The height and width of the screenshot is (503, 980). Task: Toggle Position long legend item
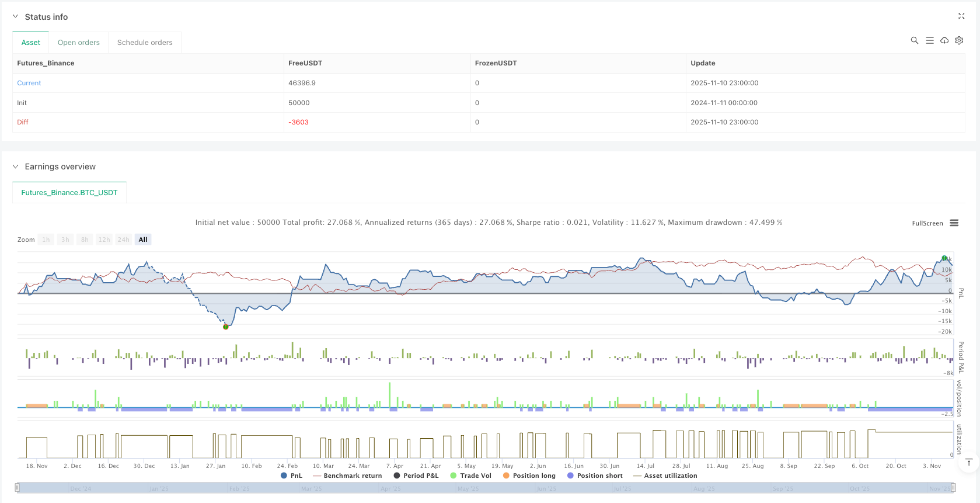coord(529,476)
